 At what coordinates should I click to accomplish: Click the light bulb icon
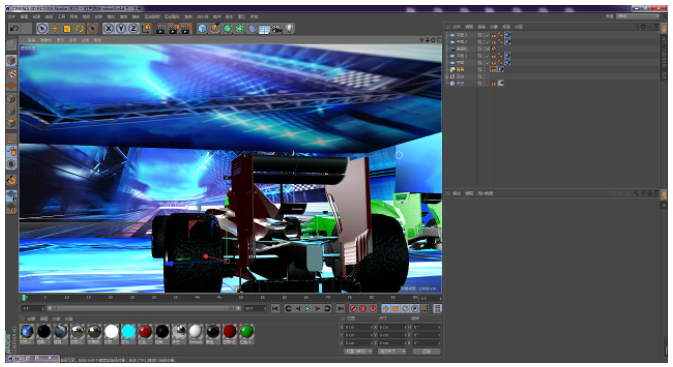(290, 29)
